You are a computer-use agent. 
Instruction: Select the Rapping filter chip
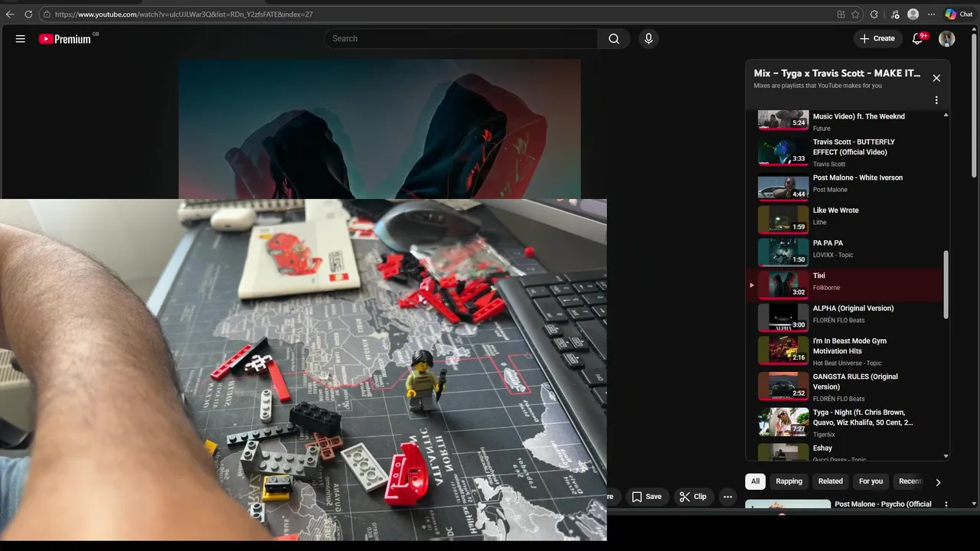[789, 481]
